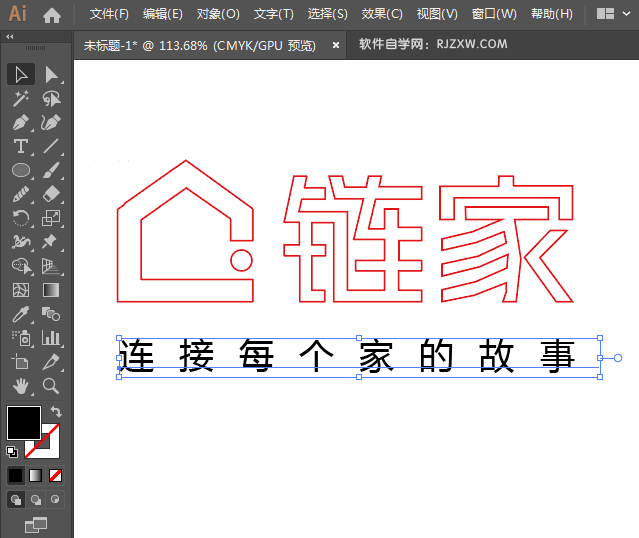Click the outlined 链 character

[353, 239]
